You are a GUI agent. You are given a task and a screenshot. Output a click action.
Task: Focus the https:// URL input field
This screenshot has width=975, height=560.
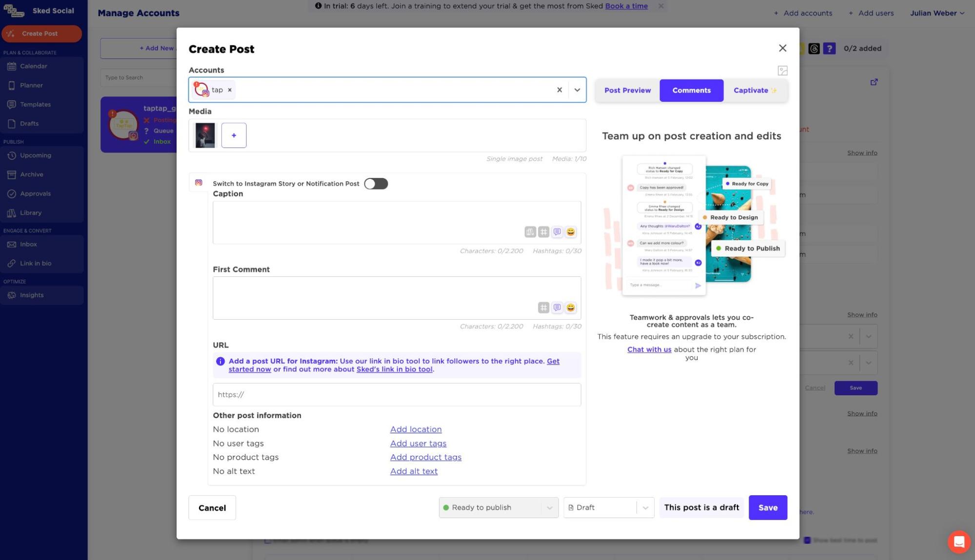point(397,394)
